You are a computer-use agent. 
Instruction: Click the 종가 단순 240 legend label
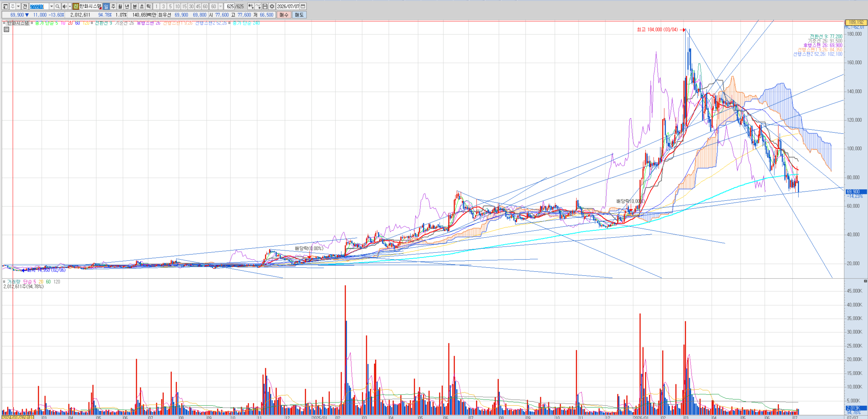246,23
